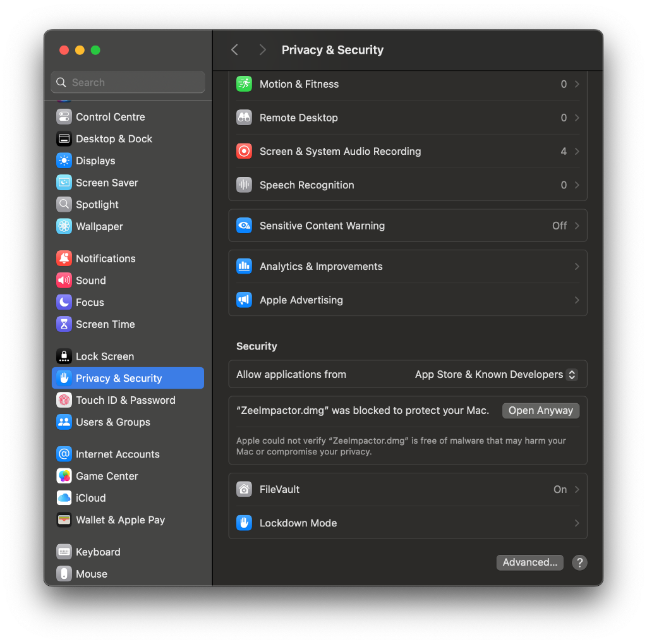Click the Users & Groups icon
This screenshot has width=647, height=644.
[x=64, y=422]
